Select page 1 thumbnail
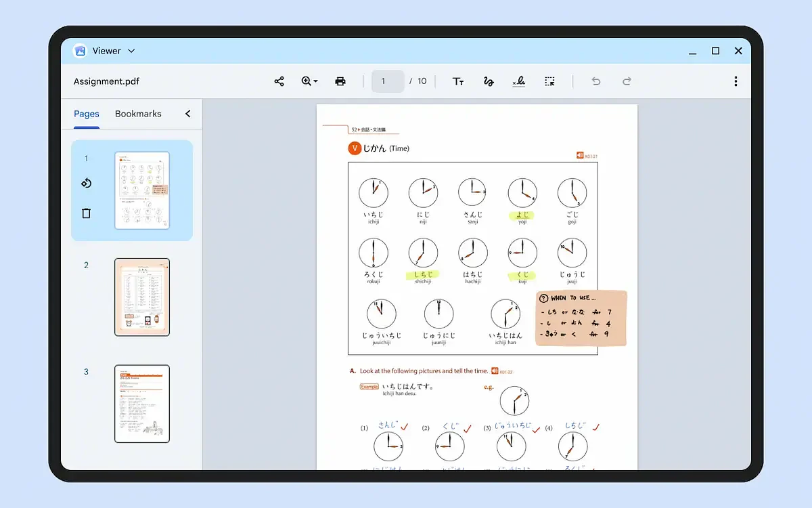 point(142,190)
